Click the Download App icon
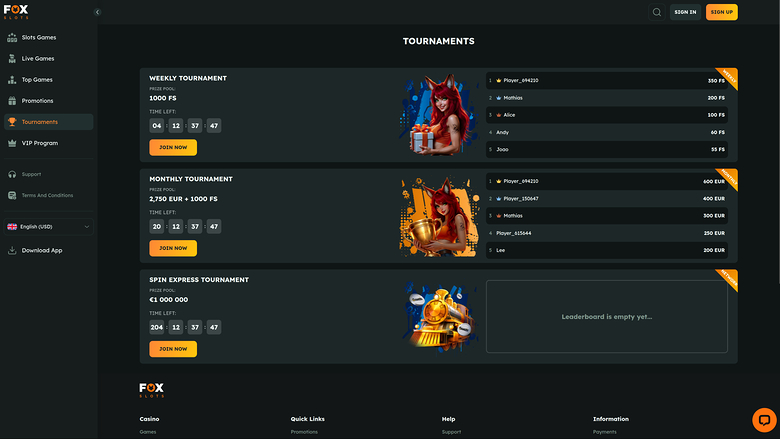Screen dimensions: 780x439 pyautogui.click(x=12, y=250)
